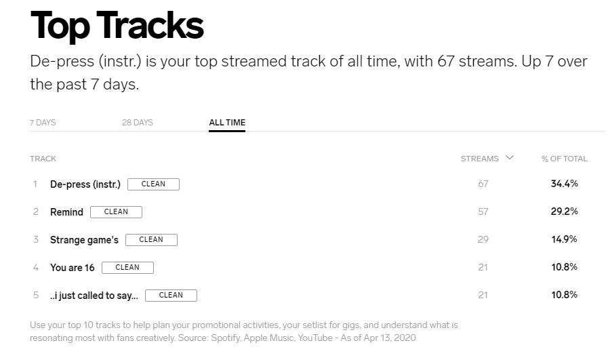This screenshot has width=610, height=364.
Task: Click the CLEAN badge beside De-press (instr.)
Action: coord(153,184)
